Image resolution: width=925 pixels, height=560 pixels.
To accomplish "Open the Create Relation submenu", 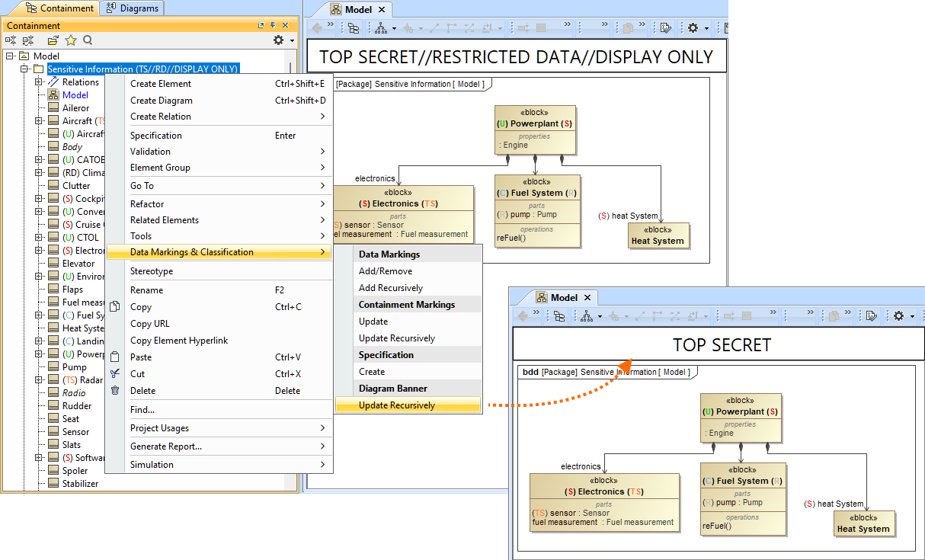I will click(220, 117).
